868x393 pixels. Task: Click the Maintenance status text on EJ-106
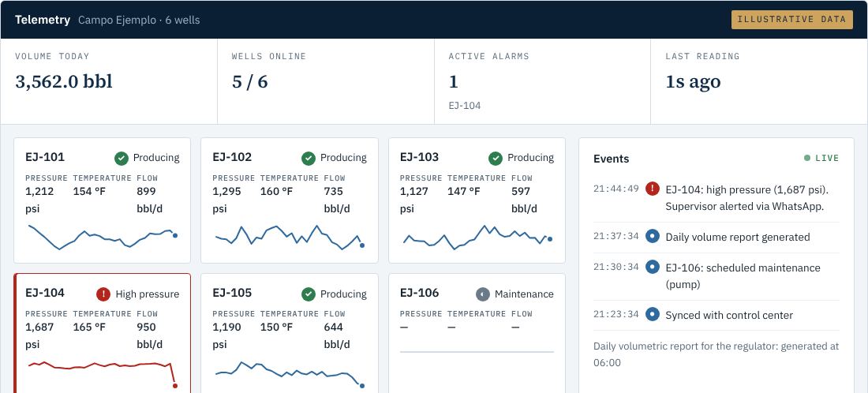point(524,294)
